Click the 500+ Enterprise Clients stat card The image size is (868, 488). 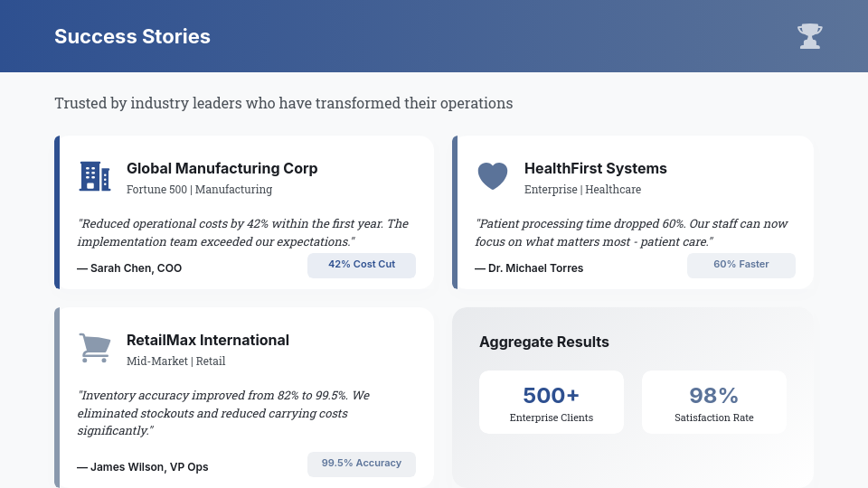(552, 402)
